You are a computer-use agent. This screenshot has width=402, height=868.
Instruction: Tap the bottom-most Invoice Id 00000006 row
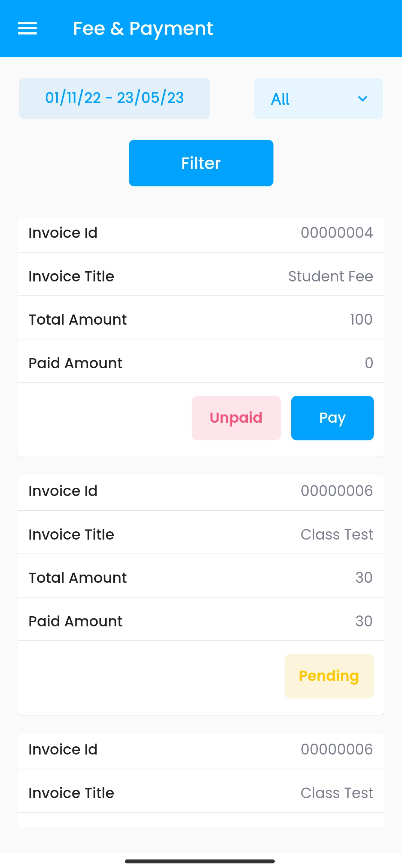pos(201,750)
